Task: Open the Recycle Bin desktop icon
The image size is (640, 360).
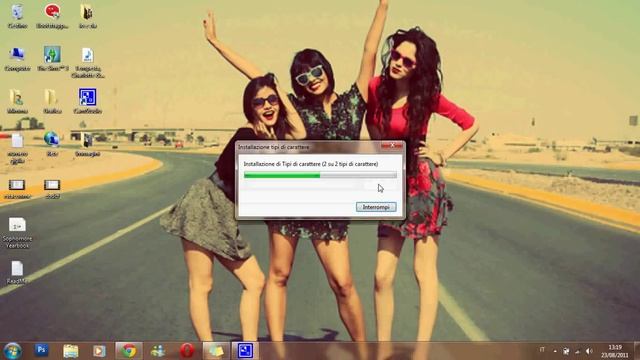Action: point(17,16)
